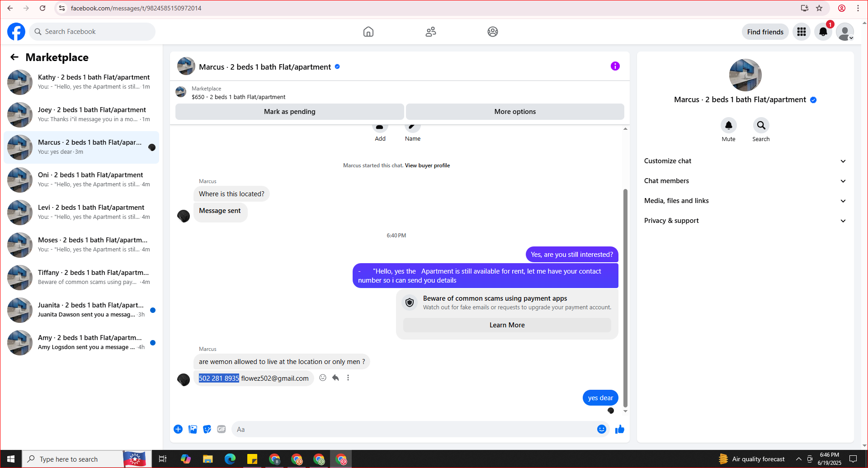Click the 'yes dear' sent message bubble
This screenshot has width=868, height=468.
(x=600, y=398)
